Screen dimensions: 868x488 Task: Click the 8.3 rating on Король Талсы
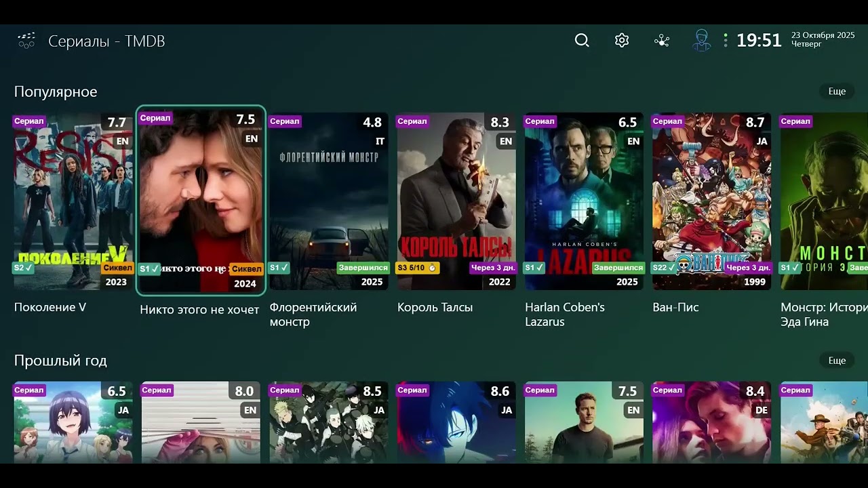(x=500, y=123)
